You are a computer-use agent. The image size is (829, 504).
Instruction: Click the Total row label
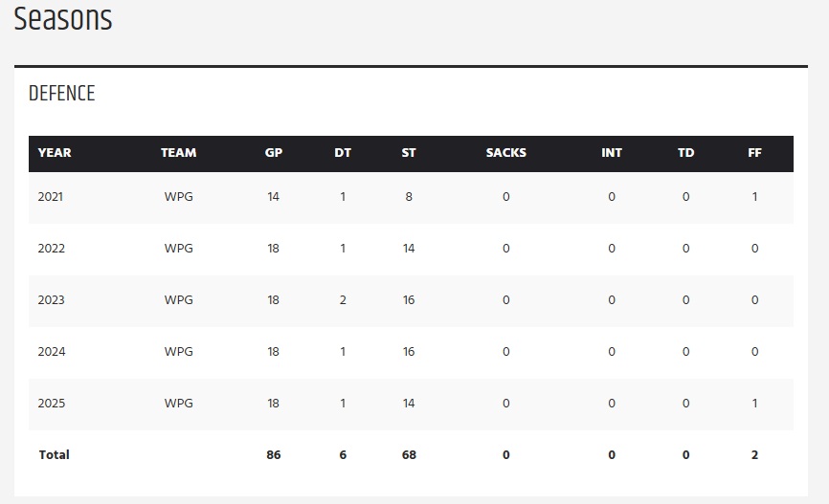[x=54, y=455]
